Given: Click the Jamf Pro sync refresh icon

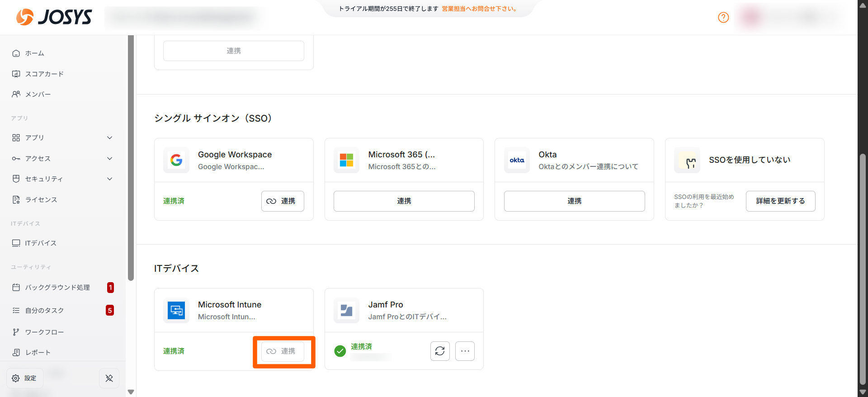Looking at the screenshot, I should [x=440, y=351].
